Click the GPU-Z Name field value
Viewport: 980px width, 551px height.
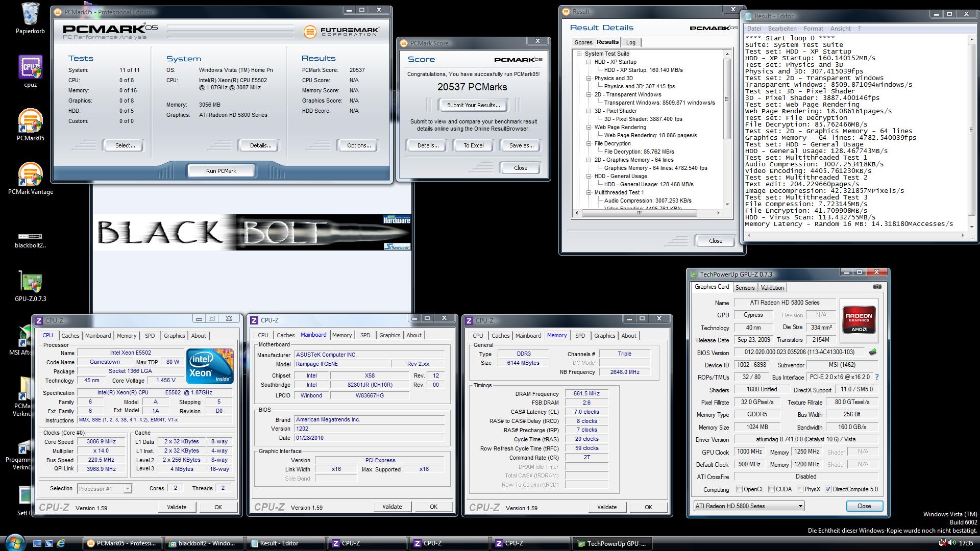[784, 303]
